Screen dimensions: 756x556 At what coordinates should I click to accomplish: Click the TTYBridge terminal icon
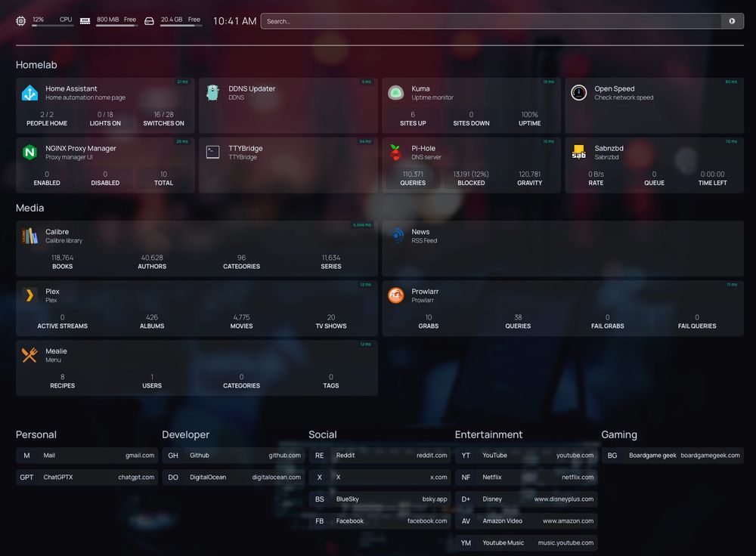point(212,153)
